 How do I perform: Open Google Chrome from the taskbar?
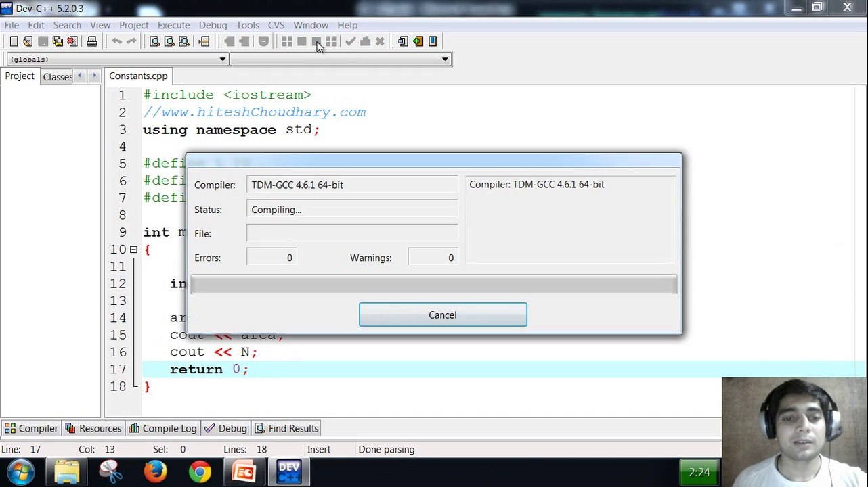(200, 471)
